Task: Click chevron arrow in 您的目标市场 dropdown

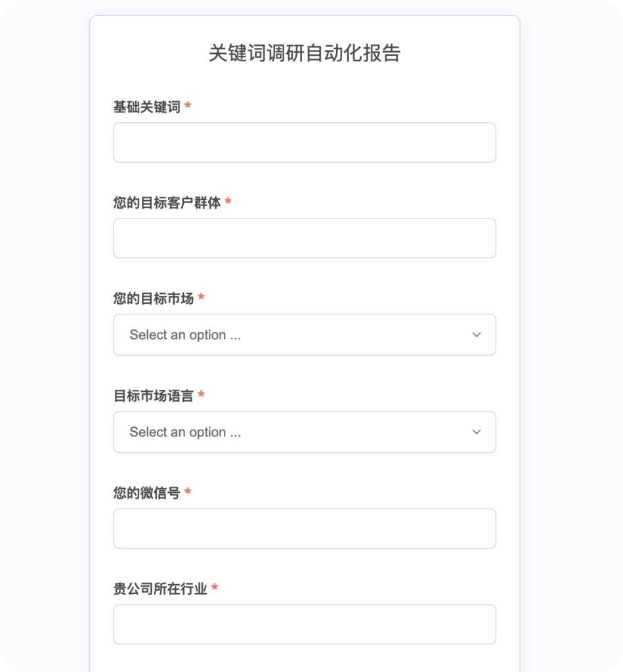Action: tap(477, 335)
